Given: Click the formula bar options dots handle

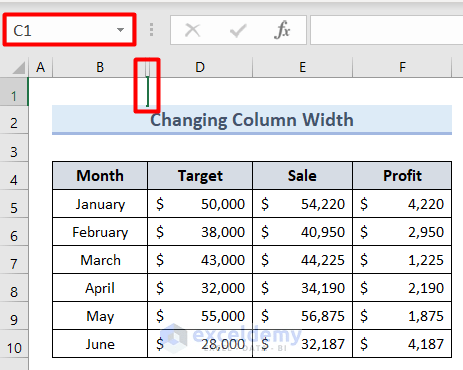Looking at the screenshot, I should [x=151, y=30].
